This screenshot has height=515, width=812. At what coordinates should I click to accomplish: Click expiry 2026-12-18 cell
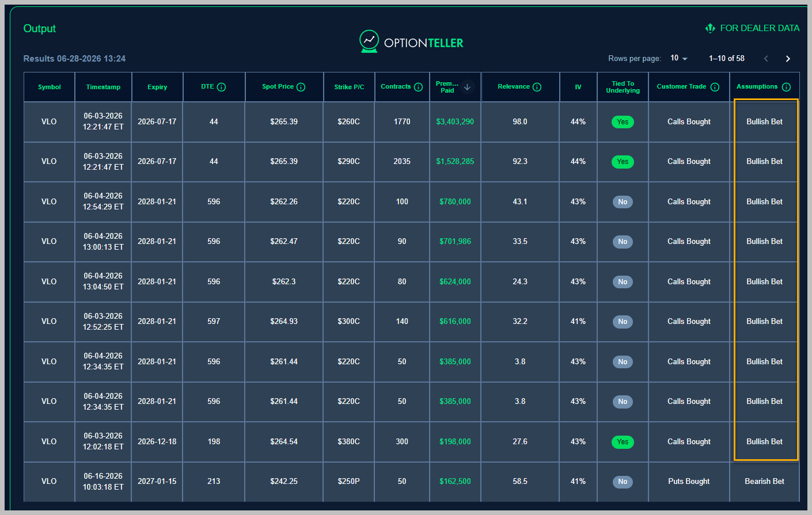(x=157, y=441)
